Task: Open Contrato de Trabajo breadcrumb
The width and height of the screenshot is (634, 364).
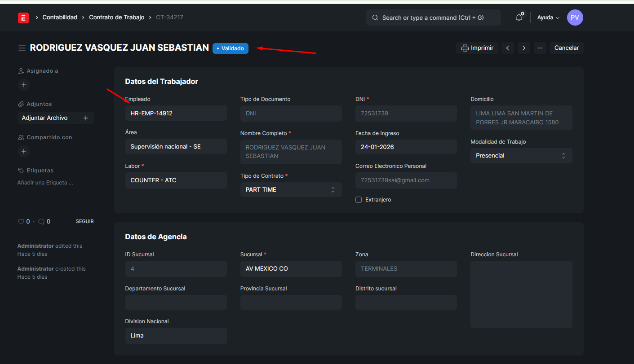Action: tap(116, 18)
